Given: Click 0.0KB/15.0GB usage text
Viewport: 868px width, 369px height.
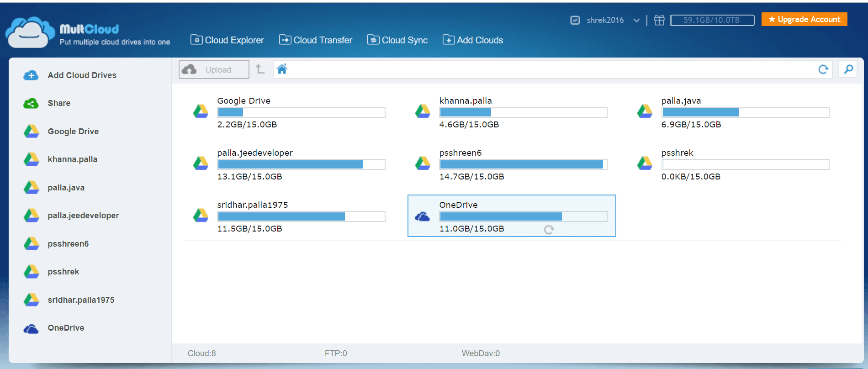Looking at the screenshot, I should tap(691, 177).
